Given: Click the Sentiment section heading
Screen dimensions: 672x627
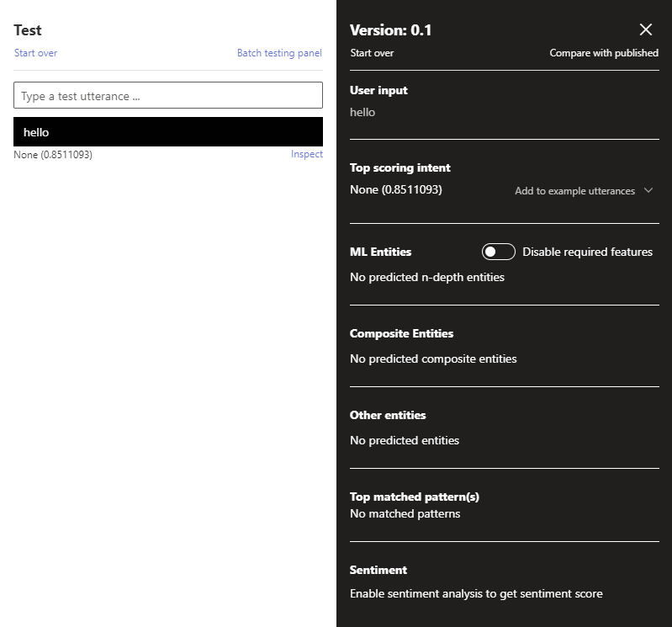Looking at the screenshot, I should [378, 570].
